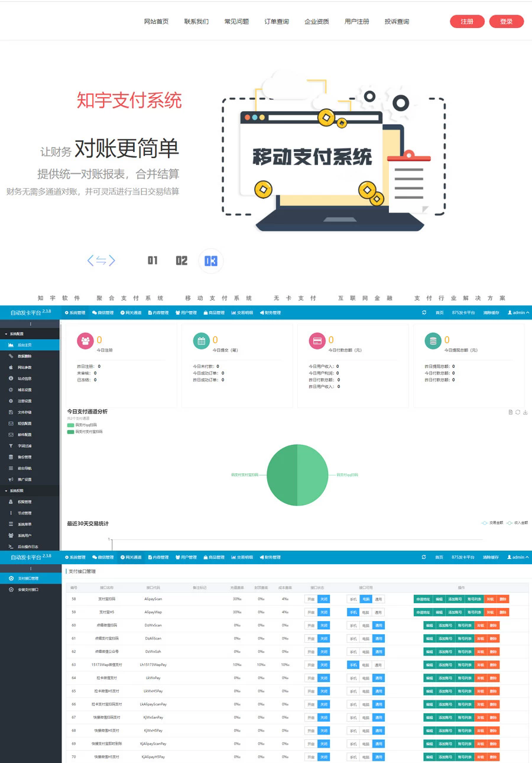Open 备份管理 via its database icon
This screenshot has height=763, width=532.
(11, 455)
